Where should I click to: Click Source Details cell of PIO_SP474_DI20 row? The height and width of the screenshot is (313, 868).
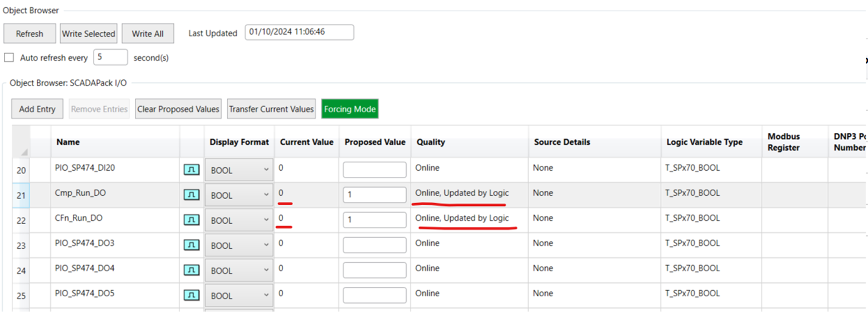594,170
